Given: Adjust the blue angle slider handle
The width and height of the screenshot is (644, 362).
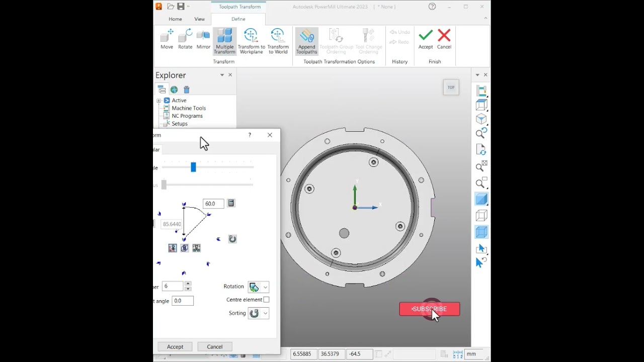Looking at the screenshot, I should [x=193, y=167].
